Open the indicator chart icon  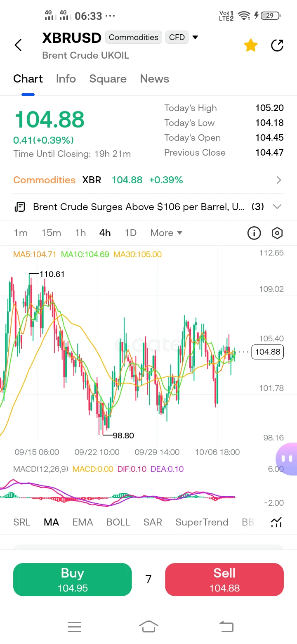[276, 522]
